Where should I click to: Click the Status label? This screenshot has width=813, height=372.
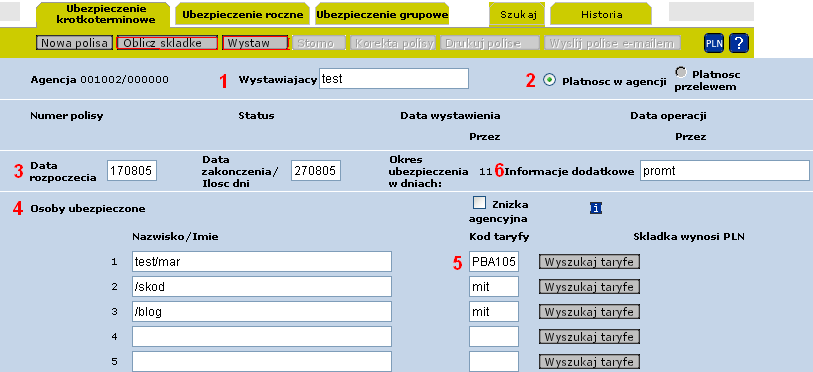click(x=256, y=116)
